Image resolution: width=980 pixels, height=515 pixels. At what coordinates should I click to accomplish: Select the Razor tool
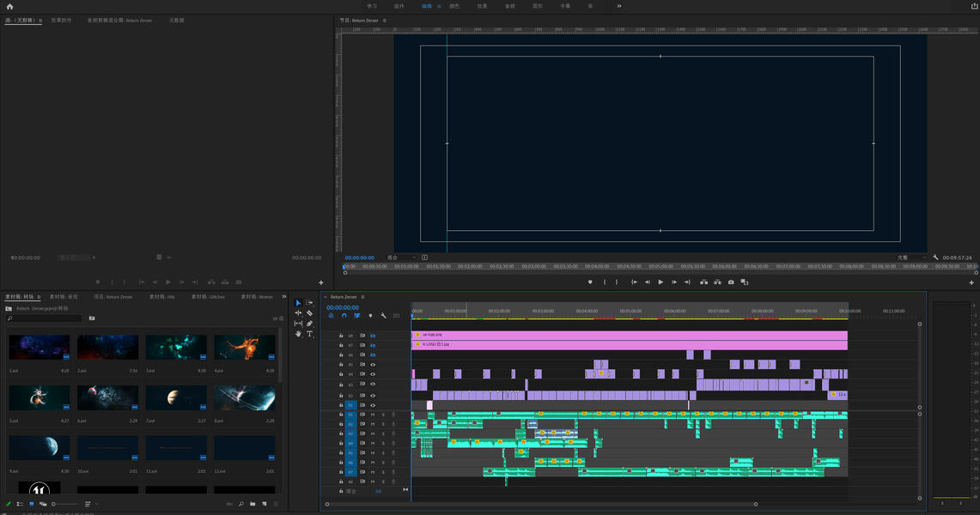tap(309, 313)
